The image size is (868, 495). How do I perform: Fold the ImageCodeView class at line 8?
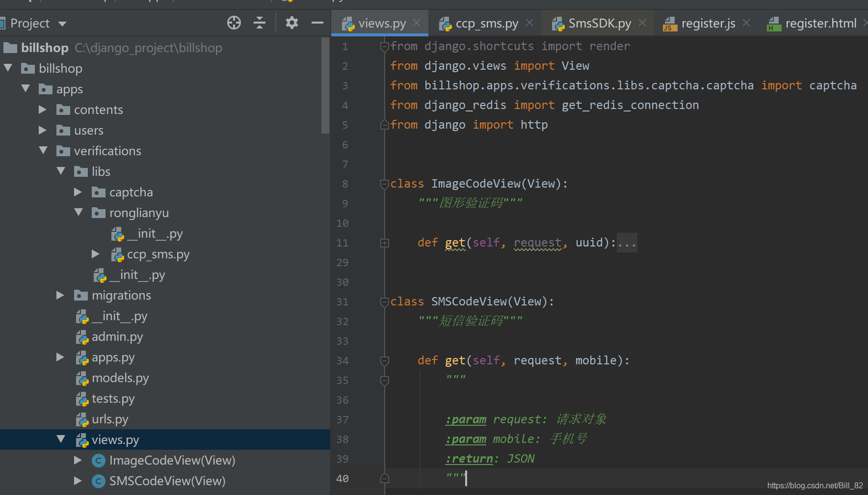click(385, 184)
